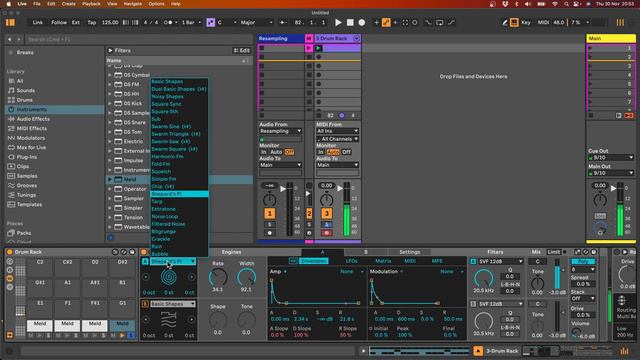The height and width of the screenshot is (360, 640).
Task: Click the Link button
Action: tap(38, 22)
